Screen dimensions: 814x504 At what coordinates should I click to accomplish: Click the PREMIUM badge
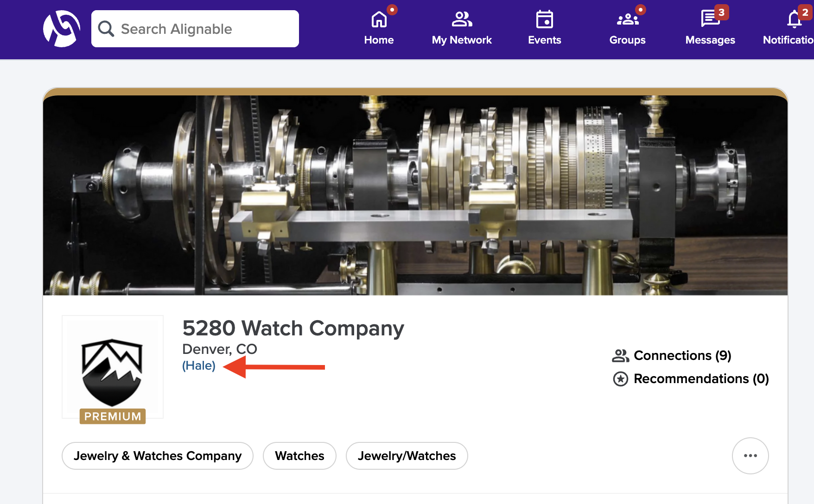click(113, 416)
